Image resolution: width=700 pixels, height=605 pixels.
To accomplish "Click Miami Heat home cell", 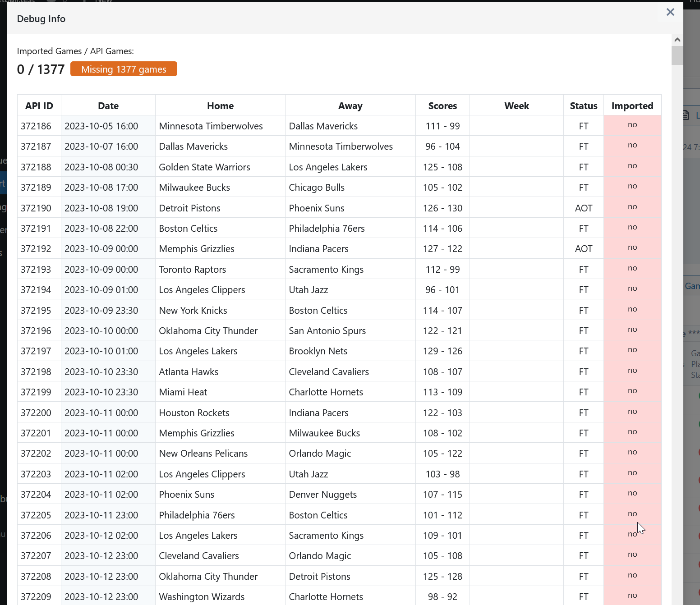I will 220,392.
